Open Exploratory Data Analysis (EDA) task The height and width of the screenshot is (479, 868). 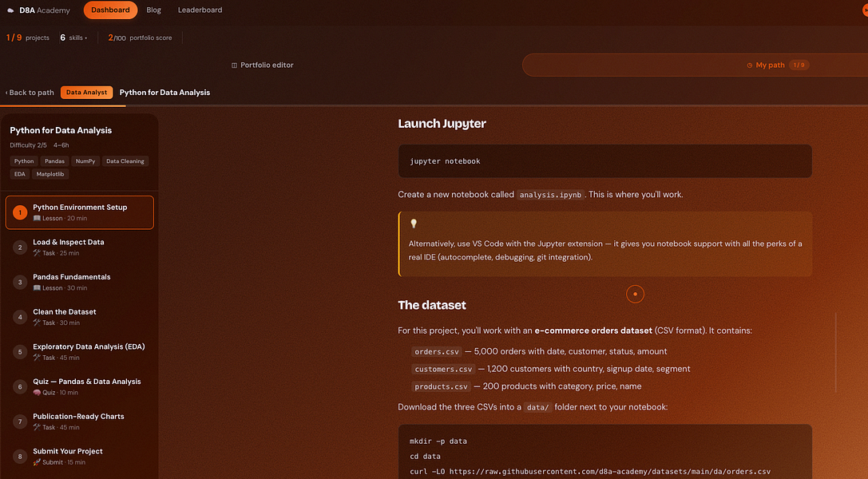[80, 352]
